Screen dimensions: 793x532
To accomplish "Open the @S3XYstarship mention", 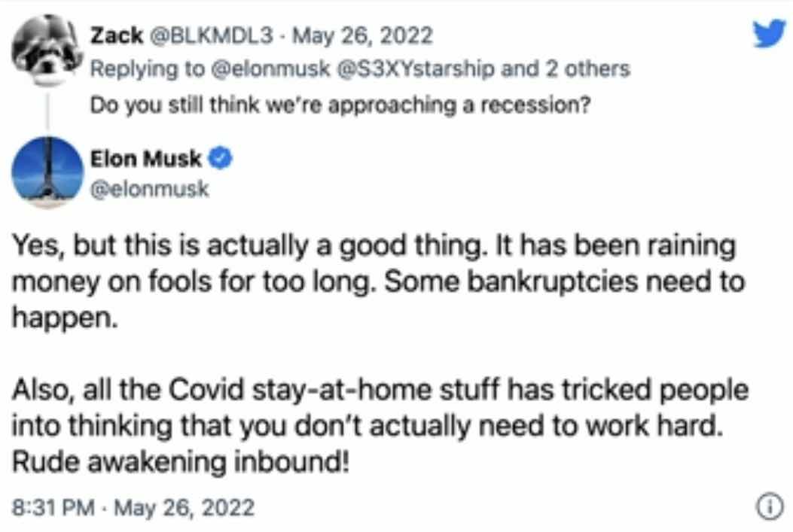I will coord(415,68).
